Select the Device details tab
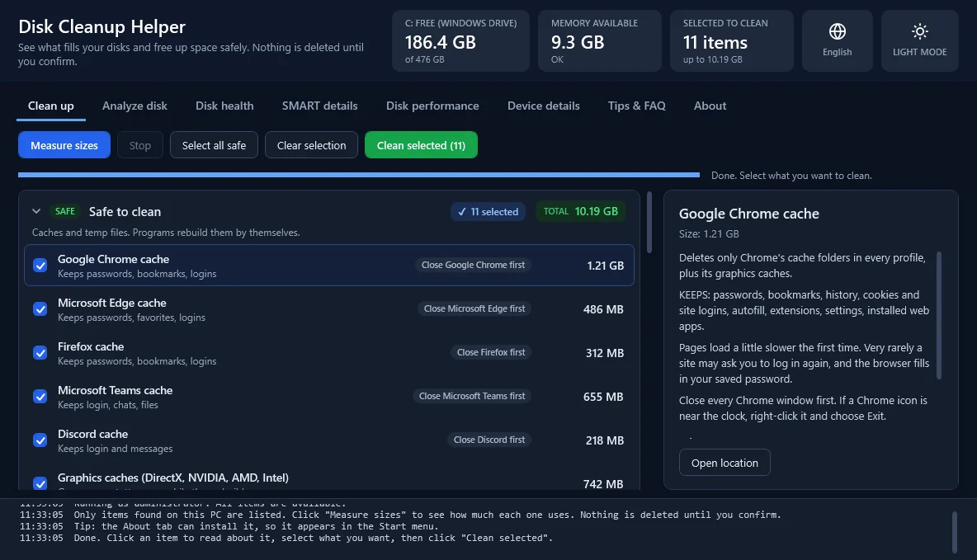Viewport: 977px width, 560px height. point(543,106)
